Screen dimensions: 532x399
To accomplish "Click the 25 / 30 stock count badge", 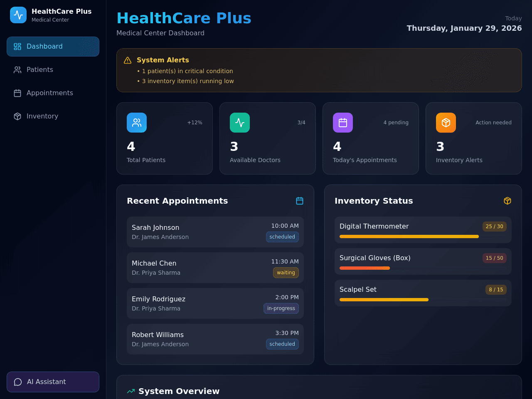I will (x=495, y=227).
